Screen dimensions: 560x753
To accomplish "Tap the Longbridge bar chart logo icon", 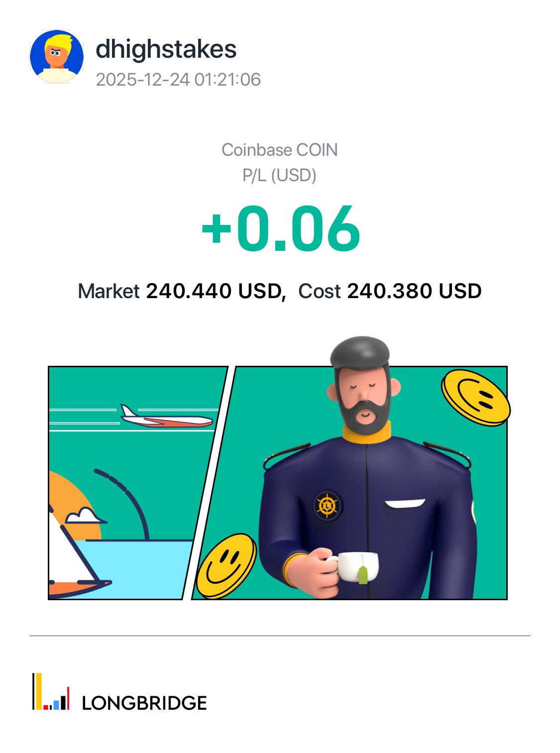I will point(51,691).
